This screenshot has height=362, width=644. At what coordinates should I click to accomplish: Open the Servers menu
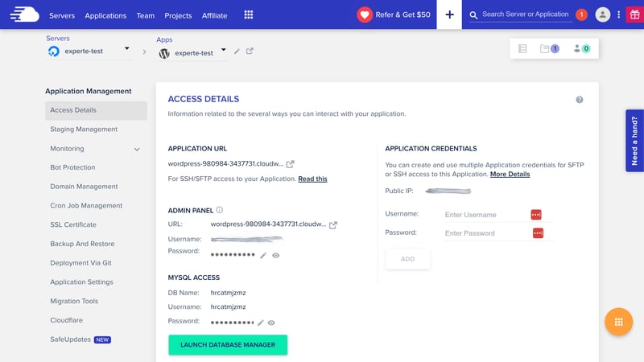[x=62, y=15]
